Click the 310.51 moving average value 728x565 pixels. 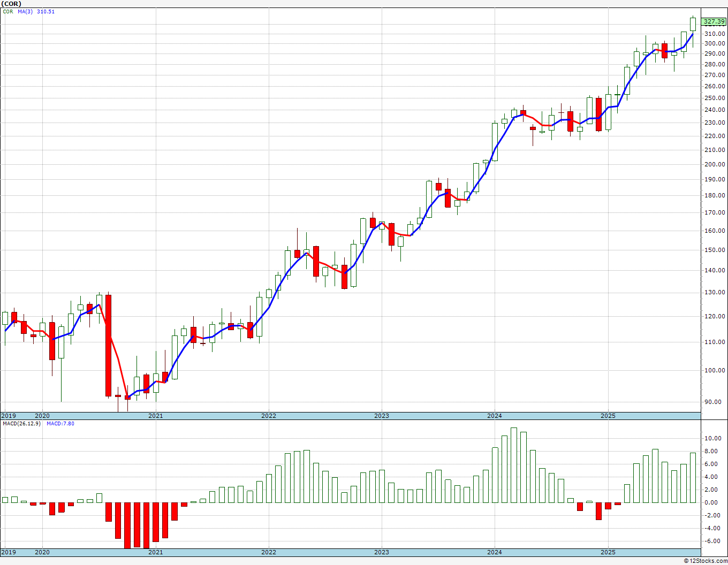click(45, 12)
